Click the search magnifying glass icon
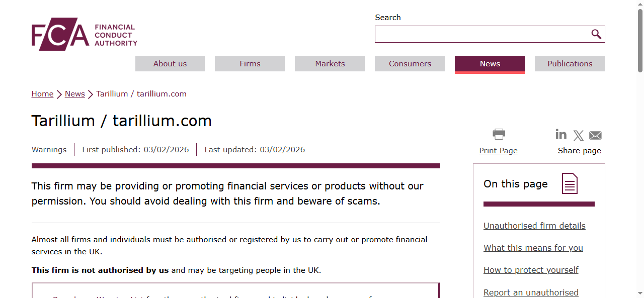This screenshot has height=298, width=644. 597,34
